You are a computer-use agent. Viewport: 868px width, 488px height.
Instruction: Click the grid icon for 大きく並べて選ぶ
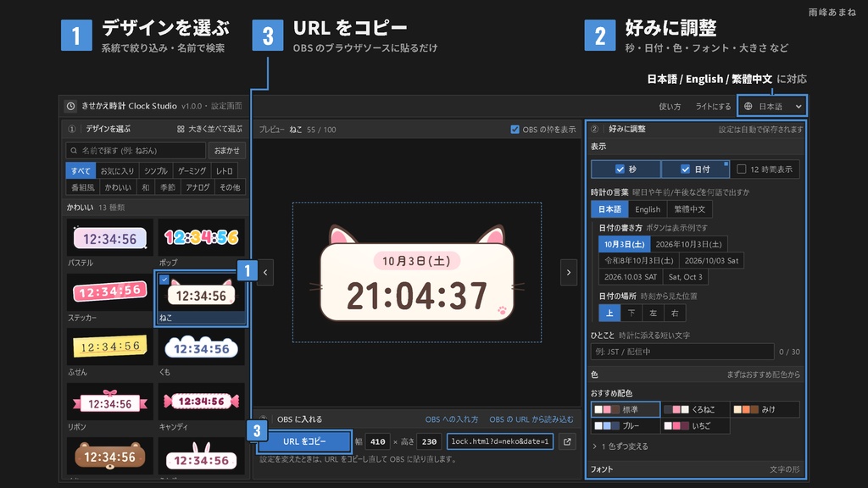coord(181,129)
